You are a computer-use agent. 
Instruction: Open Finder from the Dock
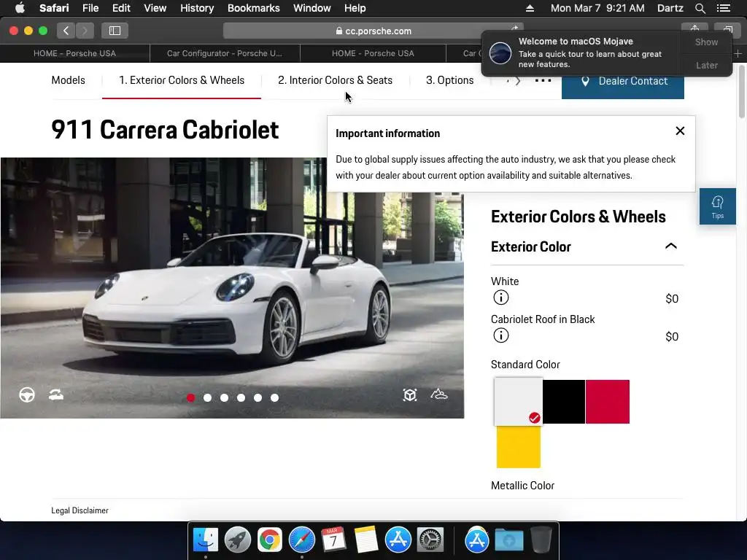206,540
